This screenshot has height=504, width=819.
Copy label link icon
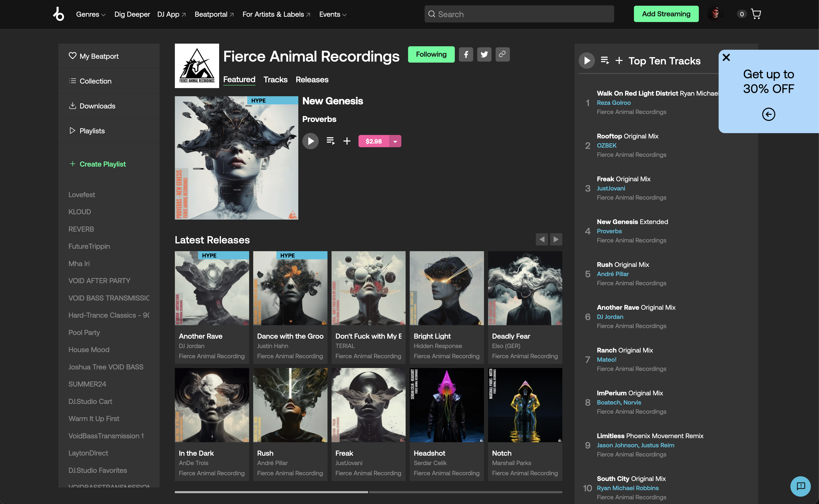coord(502,54)
